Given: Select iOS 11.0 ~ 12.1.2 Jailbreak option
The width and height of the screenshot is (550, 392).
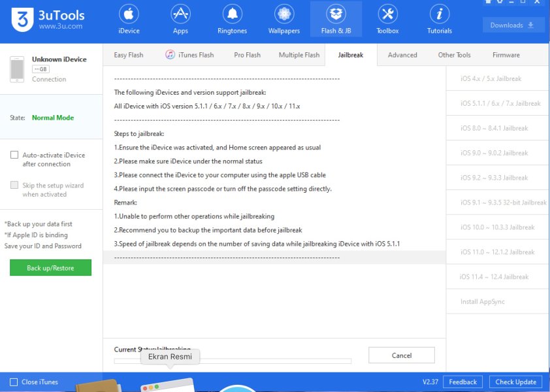Looking at the screenshot, I should point(497,252).
